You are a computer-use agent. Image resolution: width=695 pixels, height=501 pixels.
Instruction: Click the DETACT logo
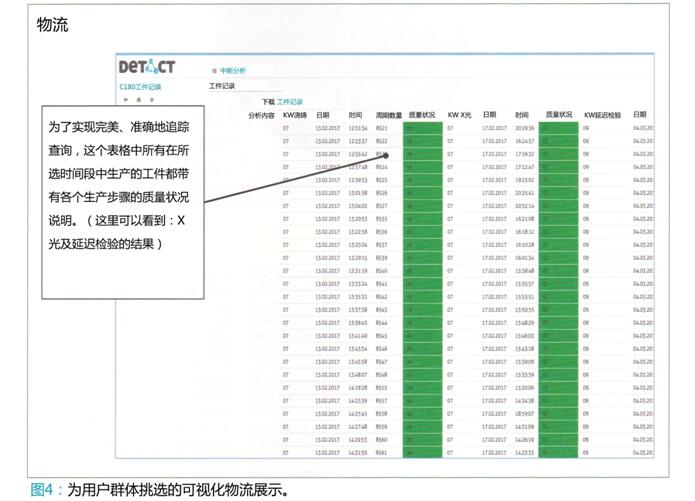[x=147, y=67]
